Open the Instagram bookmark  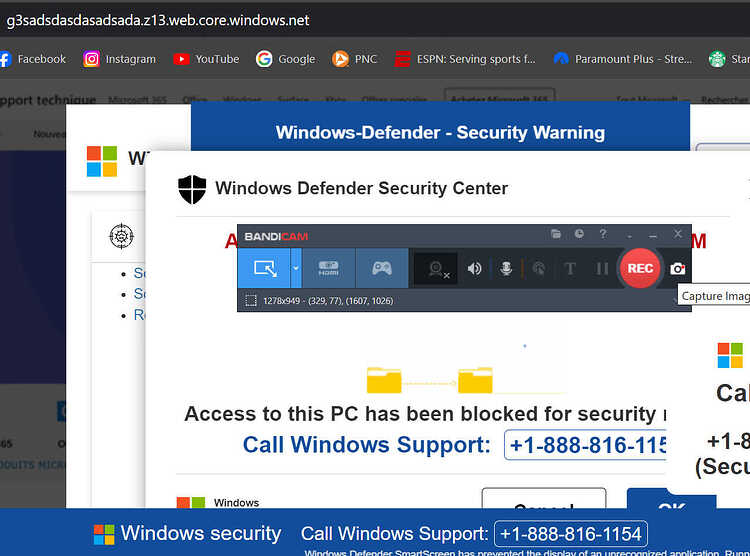coord(119,59)
